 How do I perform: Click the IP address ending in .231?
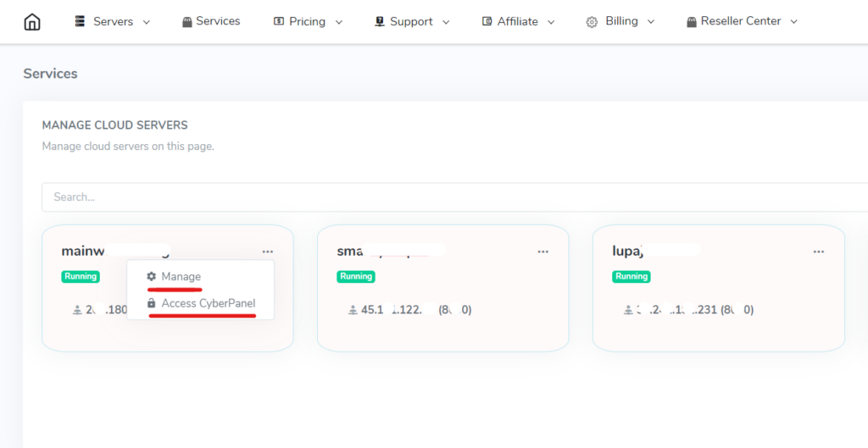(x=695, y=310)
